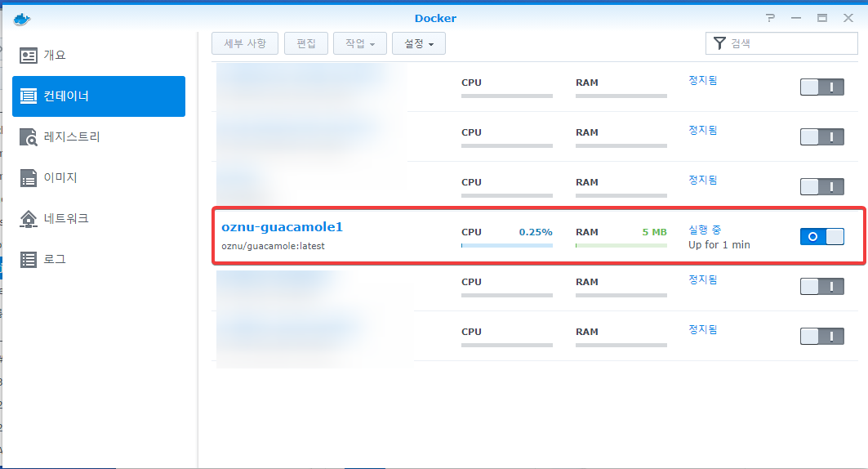The height and width of the screenshot is (469, 868).
Task: Open the oznu-guacamole1 container name link
Action: click(x=283, y=227)
